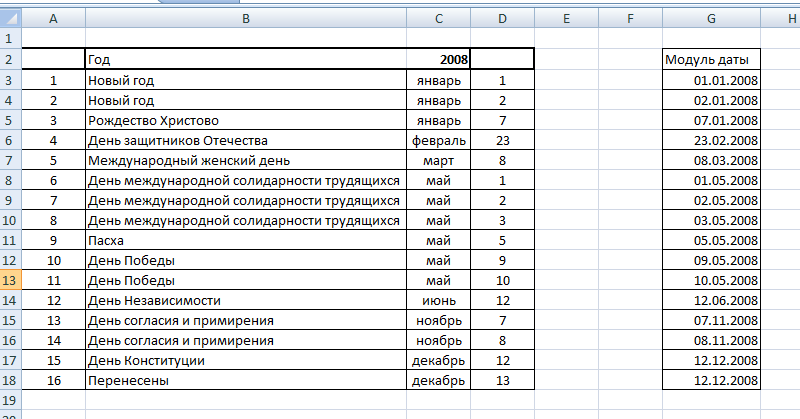
Task: Click 'ноябрь' cell in row 16
Action: click(x=439, y=340)
